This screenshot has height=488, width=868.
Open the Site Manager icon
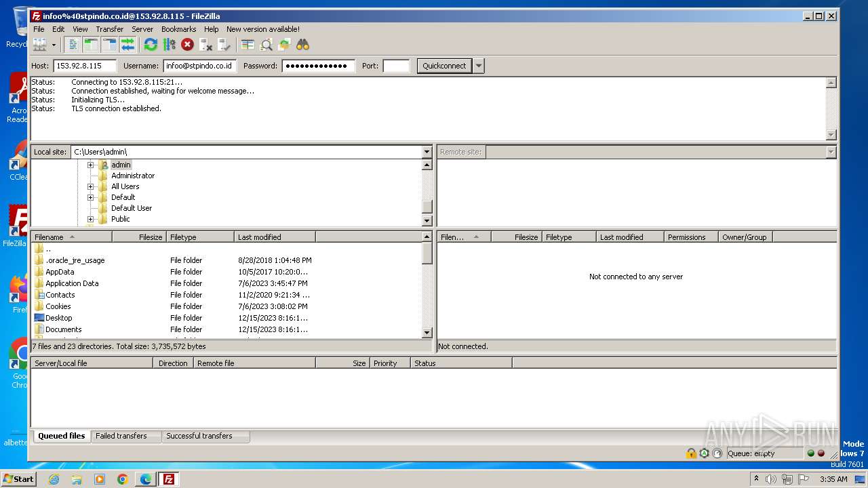pos(39,45)
